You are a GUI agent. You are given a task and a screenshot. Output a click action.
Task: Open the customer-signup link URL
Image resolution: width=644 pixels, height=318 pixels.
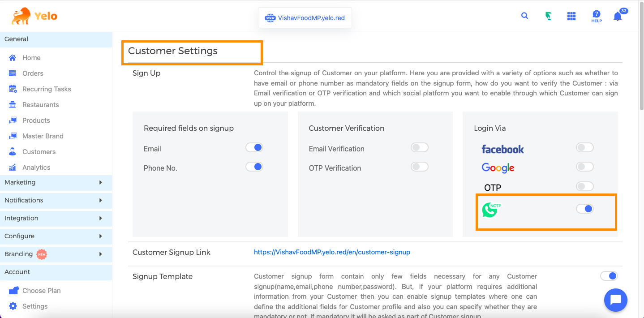[x=332, y=252]
